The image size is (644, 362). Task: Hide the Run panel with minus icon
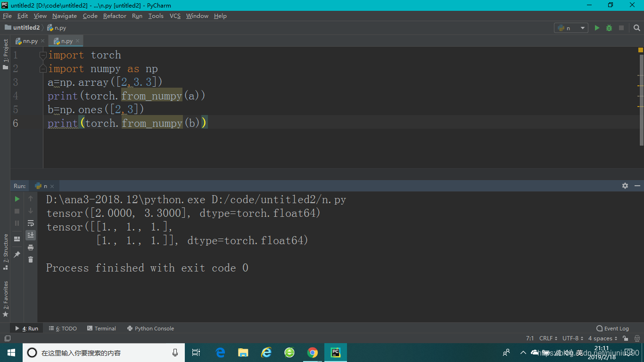pos(637,186)
